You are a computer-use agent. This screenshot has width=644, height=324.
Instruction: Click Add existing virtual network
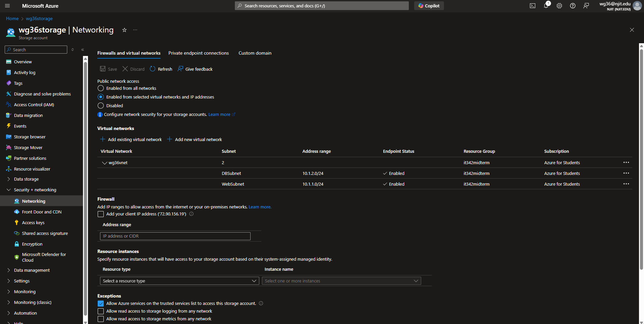131,139
